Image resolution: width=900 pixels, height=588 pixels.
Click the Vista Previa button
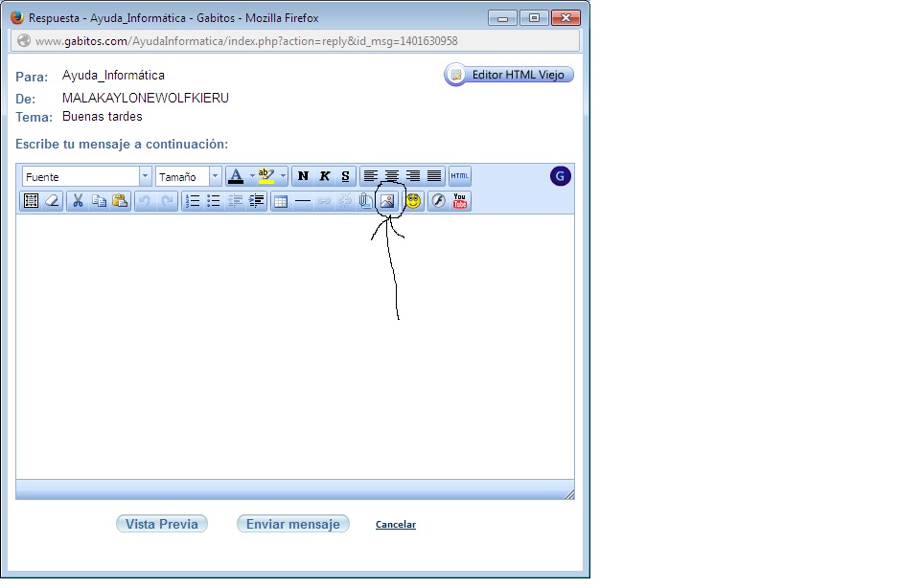[162, 524]
